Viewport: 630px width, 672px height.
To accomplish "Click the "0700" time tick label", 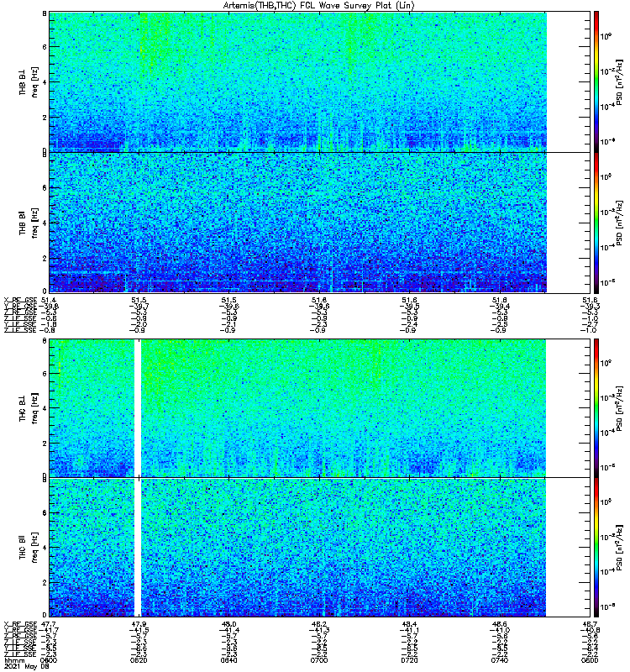I will tap(319, 660).
